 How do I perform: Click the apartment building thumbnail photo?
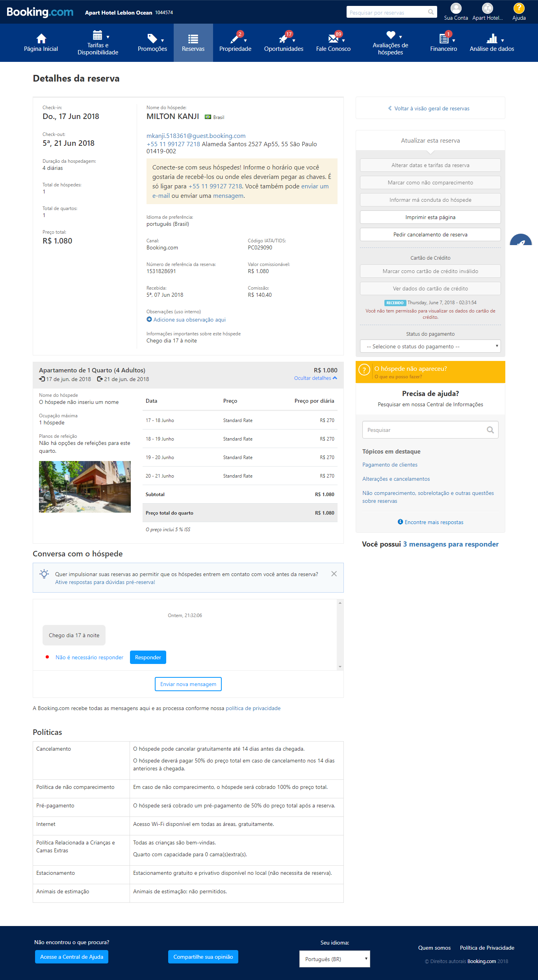pos(85,487)
